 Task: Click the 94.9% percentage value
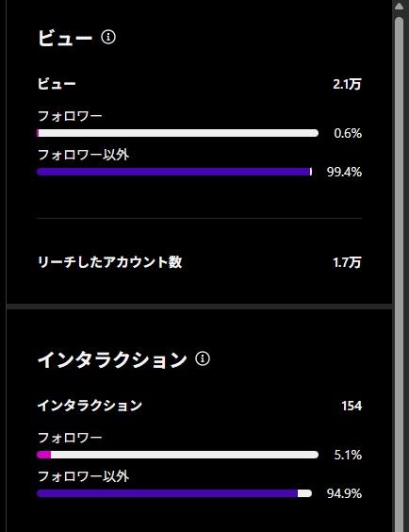(344, 493)
